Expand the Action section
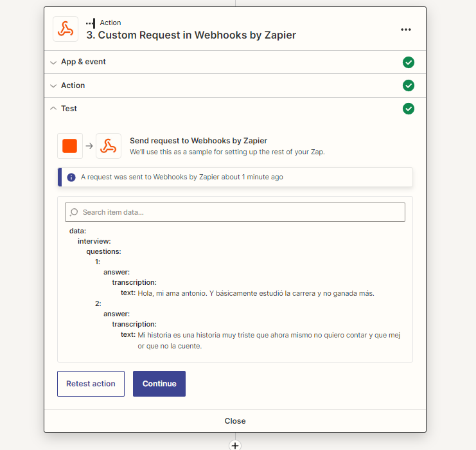The width and height of the screenshot is (476, 450). click(x=235, y=85)
